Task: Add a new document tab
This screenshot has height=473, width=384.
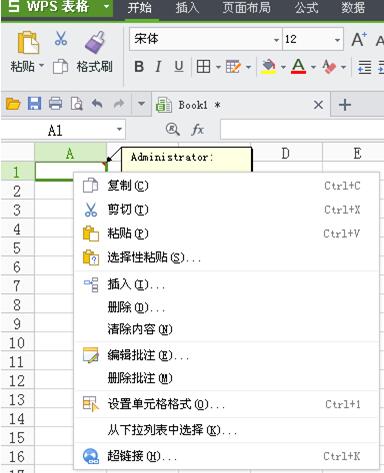Action: (345, 105)
